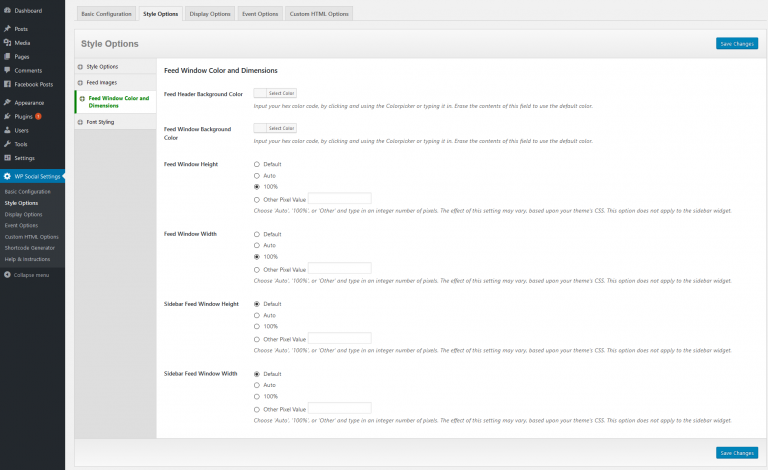Click the Plugins icon in sidebar
The image size is (768, 470).
(8, 116)
